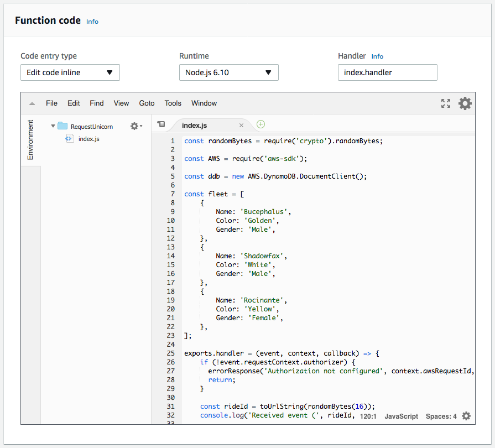Open the tab list pane icon
Image resolution: width=495 pixels, height=448 pixels.
[161, 124]
